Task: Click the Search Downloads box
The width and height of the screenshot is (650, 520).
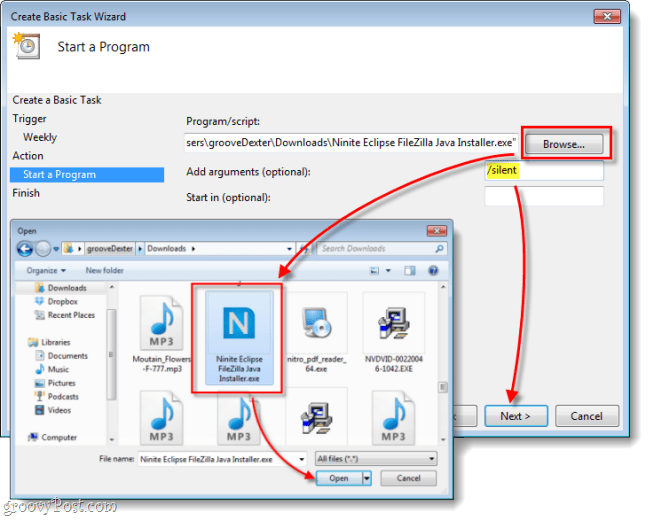Action: 382,249
